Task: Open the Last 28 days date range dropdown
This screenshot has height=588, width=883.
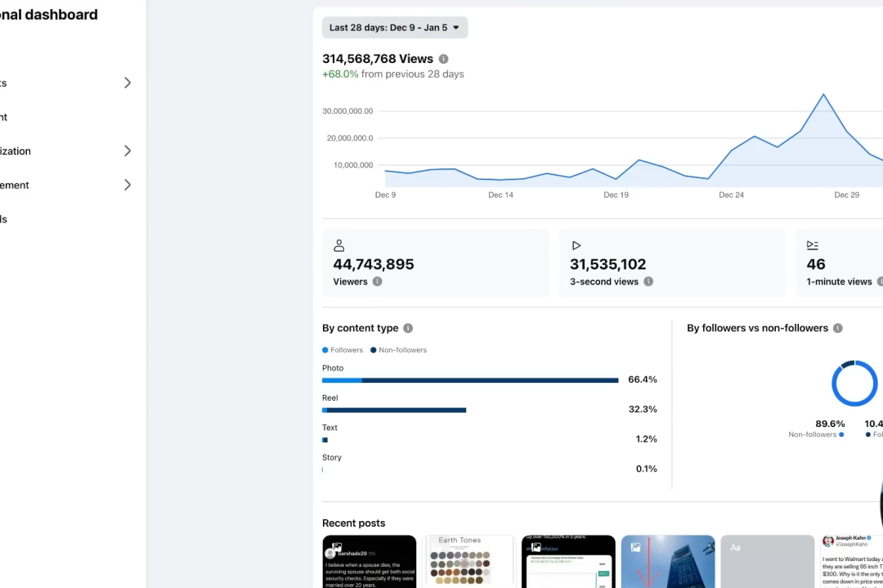Action: click(394, 28)
